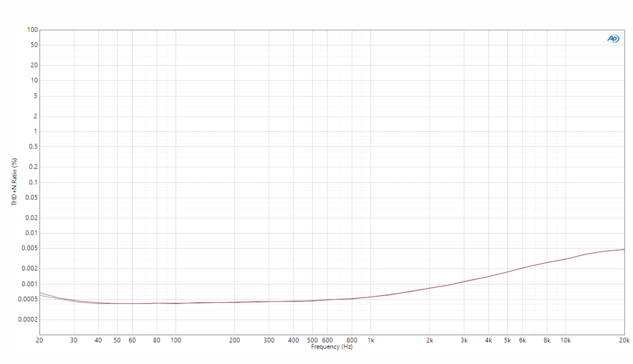Viewport: 633px width, 364px height.
Task: Click the Y axis label '0.02'
Action: 31,218
